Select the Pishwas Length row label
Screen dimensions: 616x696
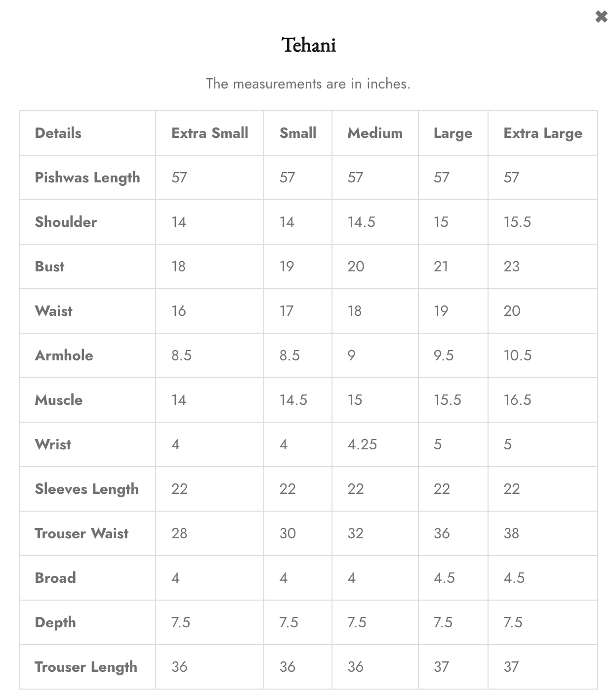coord(87,177)
